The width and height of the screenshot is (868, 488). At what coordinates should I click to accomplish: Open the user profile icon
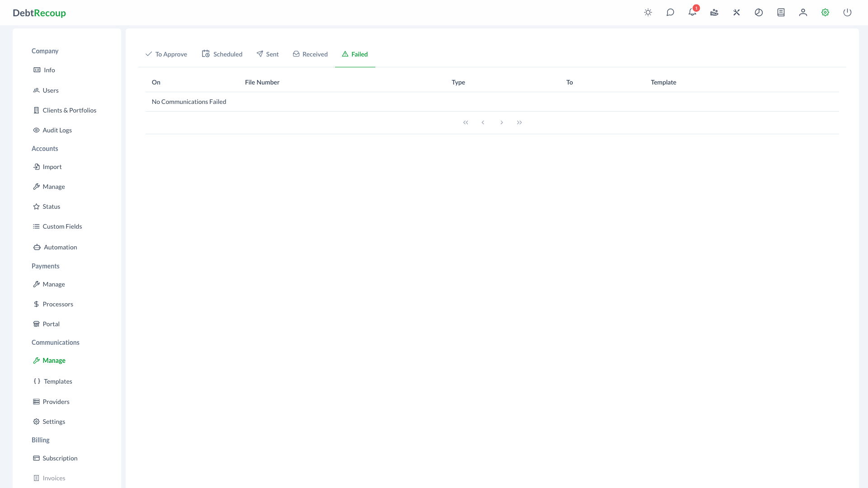pyautogui.click(x=803, y=13)
